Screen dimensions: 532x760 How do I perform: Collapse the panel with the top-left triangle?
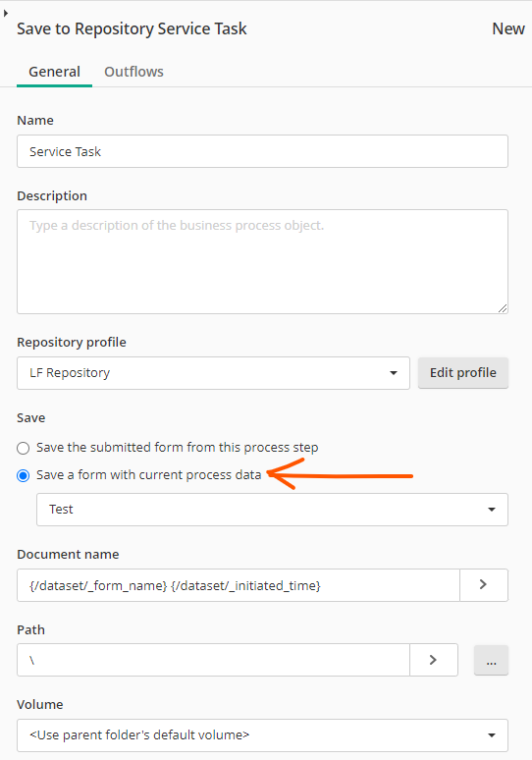click(5, 14)
